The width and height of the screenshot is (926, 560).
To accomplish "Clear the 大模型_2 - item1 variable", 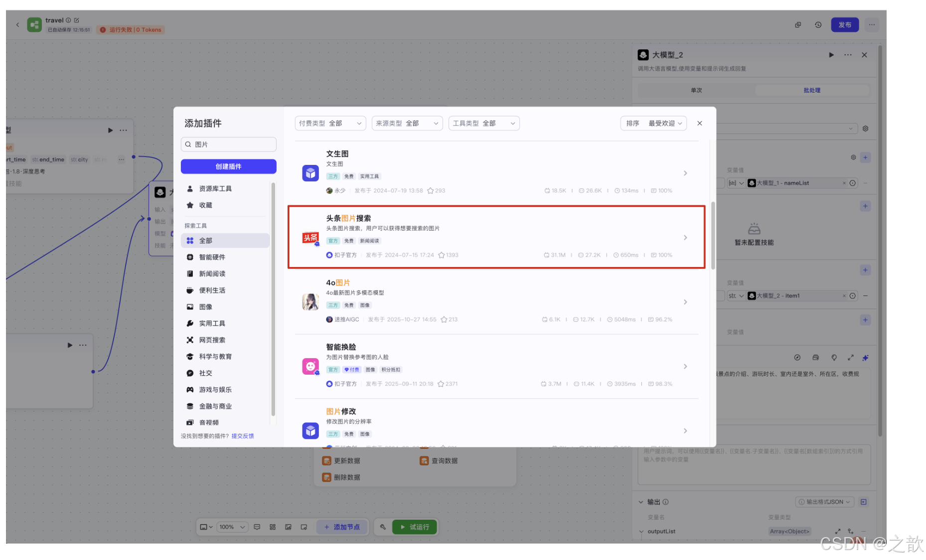I will [x=844, y=296].
